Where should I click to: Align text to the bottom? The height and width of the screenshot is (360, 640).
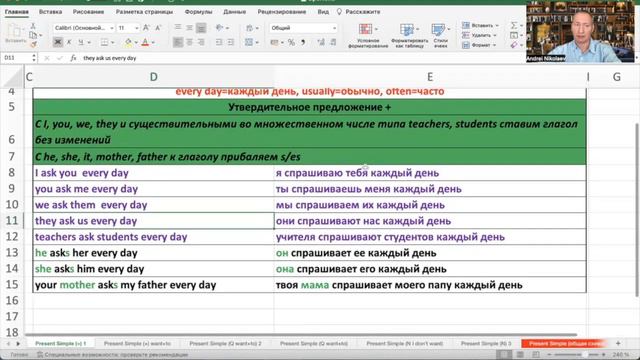[x=201, y=27]
